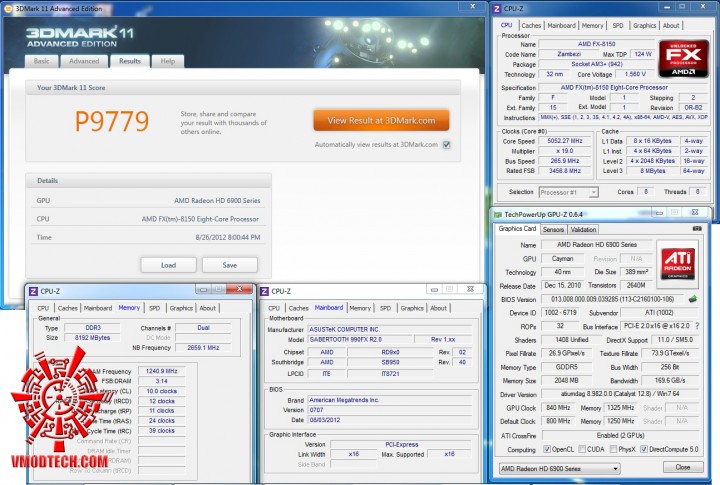720x485 pixels.
Task: Click the Driver Version field in GPU-Z
Action: (620, 394)
